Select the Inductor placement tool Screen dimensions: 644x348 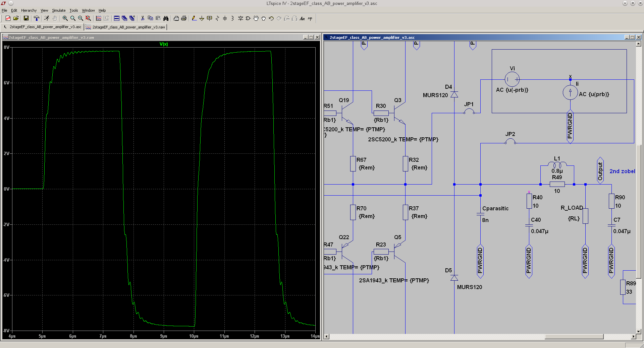(233, 18)
